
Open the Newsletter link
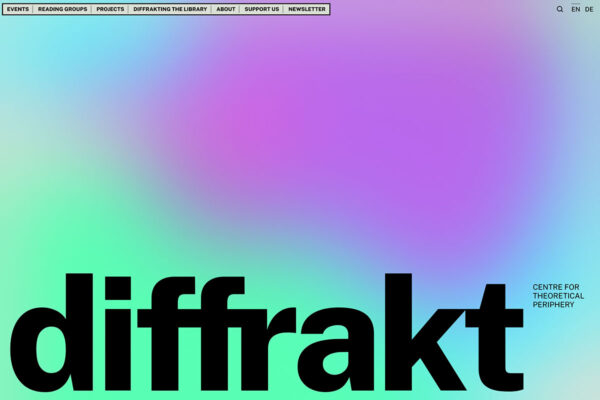(307, 9)
